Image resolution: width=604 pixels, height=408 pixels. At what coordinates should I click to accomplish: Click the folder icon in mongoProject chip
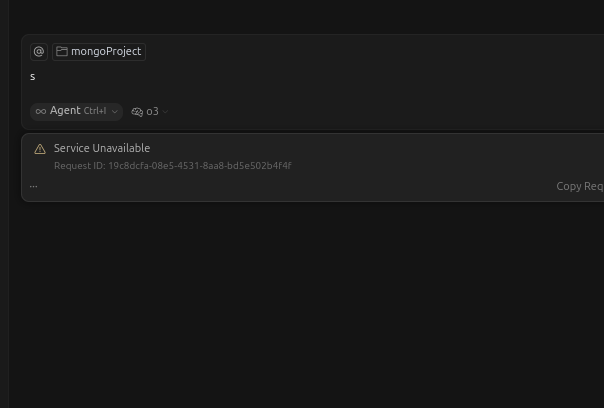(62, 51)
